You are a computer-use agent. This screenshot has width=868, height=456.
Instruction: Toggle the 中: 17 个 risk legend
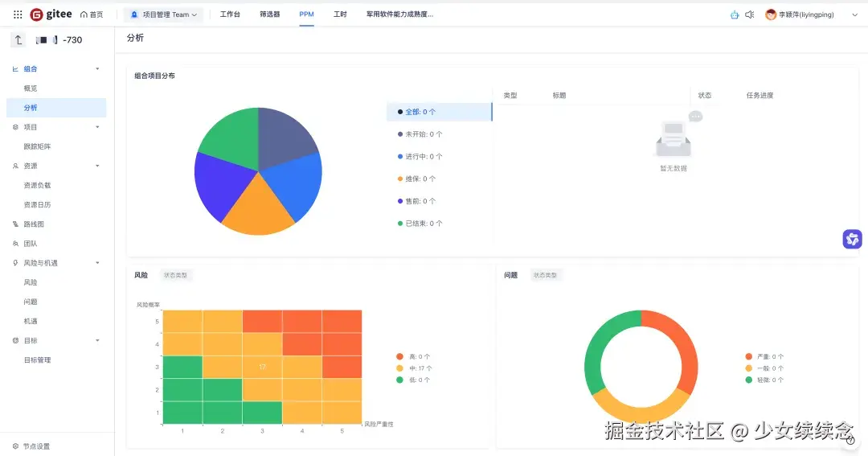pos(415,368)
